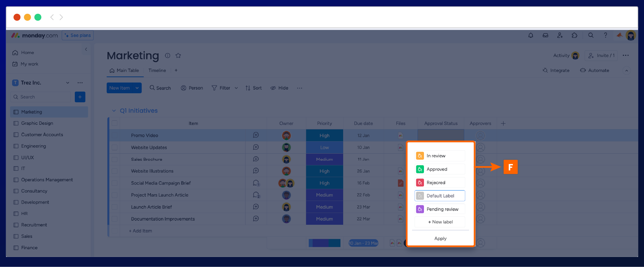The height and width of the screenshot is (267, 644).
Task: Click the See plans button
Action: coord(77,36)
